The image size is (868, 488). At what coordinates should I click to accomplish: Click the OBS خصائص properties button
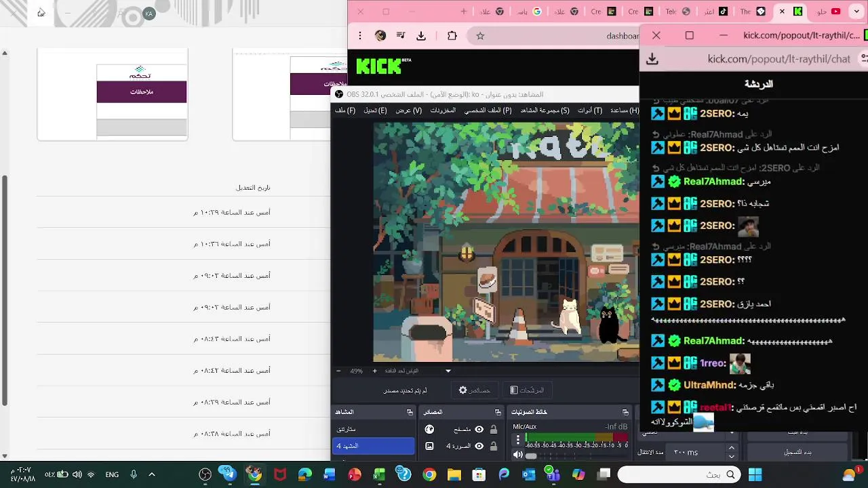[474, 390]
